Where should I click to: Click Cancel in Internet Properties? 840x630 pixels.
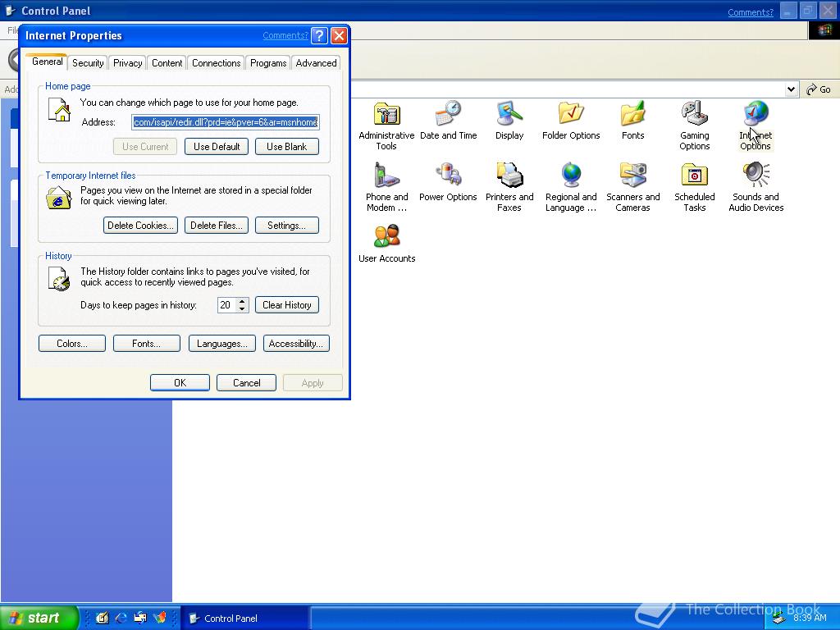click(x=246, y=383)
